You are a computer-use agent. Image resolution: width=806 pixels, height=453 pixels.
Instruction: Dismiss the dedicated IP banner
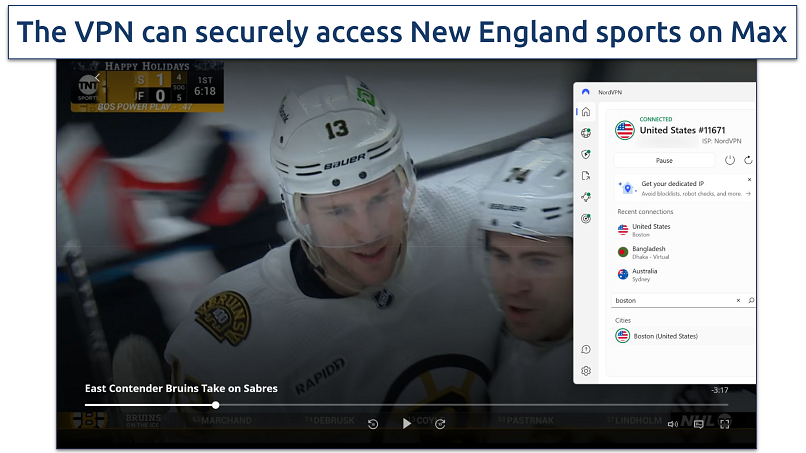click(x=749, y=179)
